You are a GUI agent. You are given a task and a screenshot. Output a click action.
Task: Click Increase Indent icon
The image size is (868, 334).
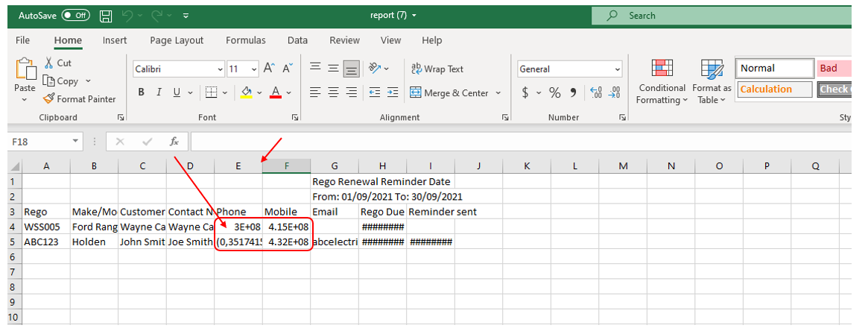[392, 92]
